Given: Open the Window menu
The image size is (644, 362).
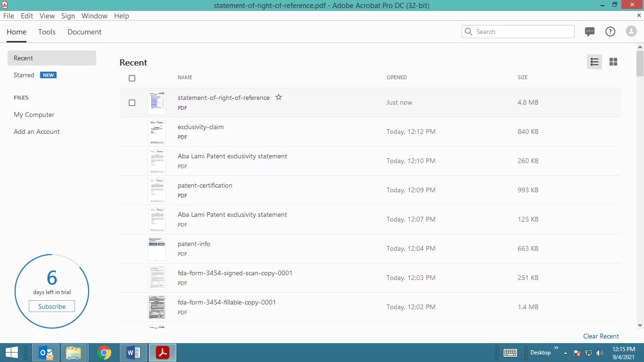Looking at the screenshot, I should coord(94,16).
